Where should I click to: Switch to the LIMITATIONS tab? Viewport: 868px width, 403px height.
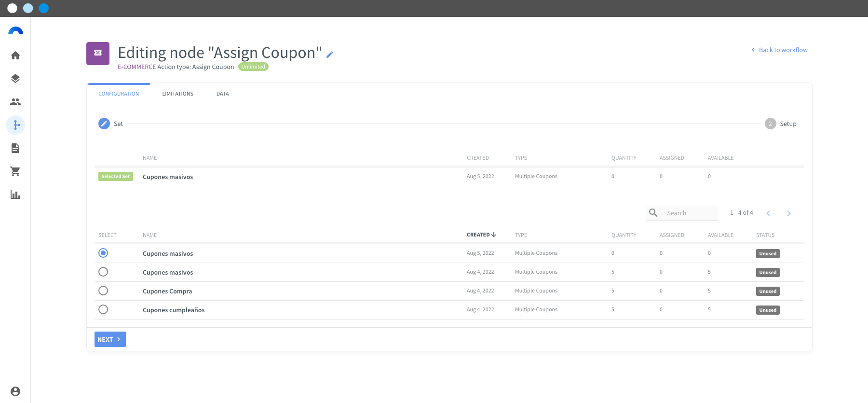(x=177, y=94)
